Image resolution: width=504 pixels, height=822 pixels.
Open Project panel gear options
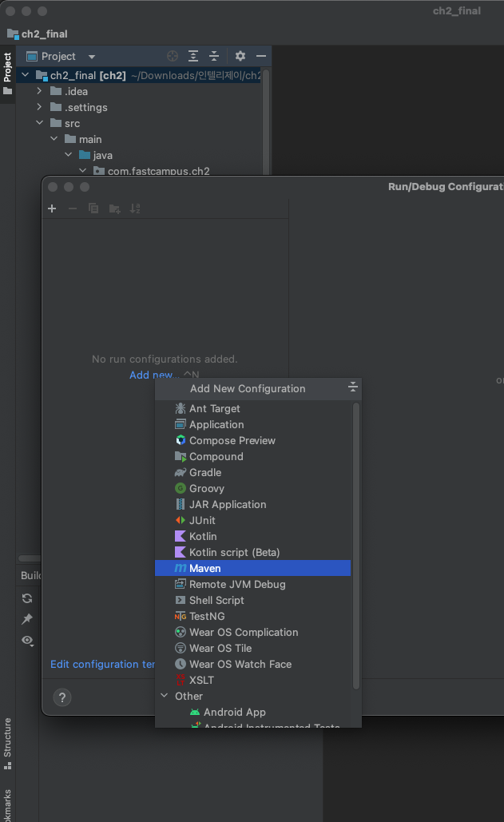tap(240, 56)
